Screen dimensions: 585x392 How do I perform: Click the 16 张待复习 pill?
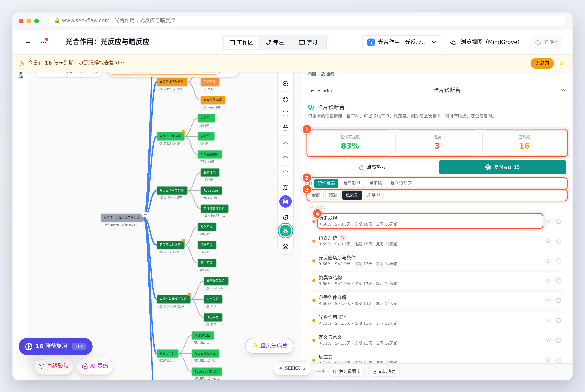pyautogui.click(x=55, y=346)
